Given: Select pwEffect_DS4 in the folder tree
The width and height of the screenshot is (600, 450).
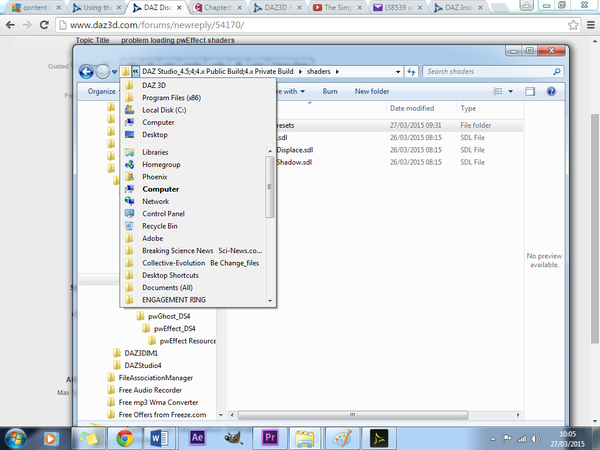Looking at the screenshot, I should 174,329.
